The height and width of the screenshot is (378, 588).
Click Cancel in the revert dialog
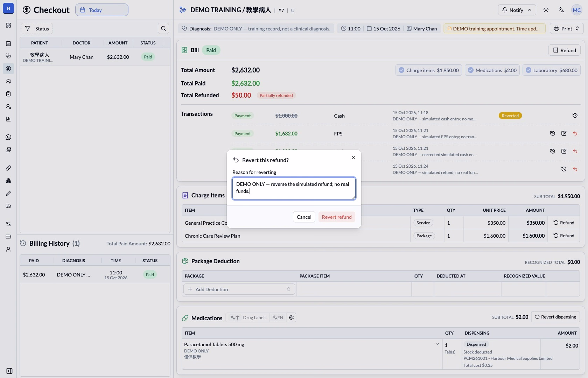[x=304, y=217]
